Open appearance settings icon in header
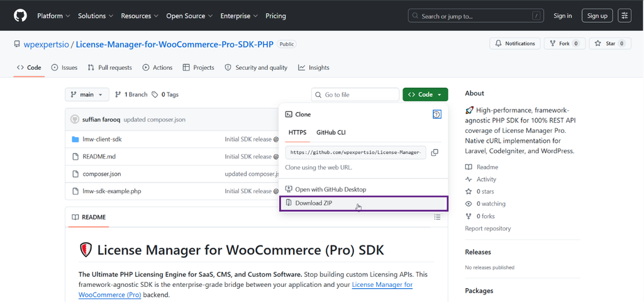 point(625,16)
